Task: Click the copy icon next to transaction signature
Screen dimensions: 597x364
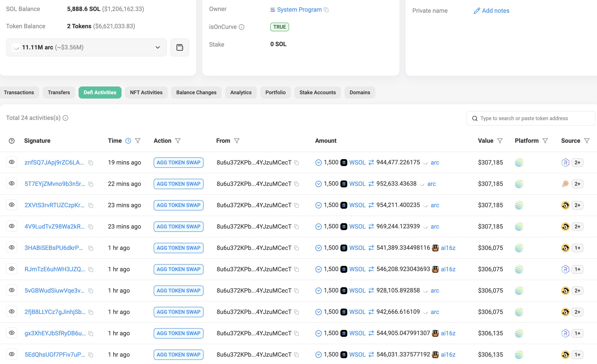Action: click(91, 162)
